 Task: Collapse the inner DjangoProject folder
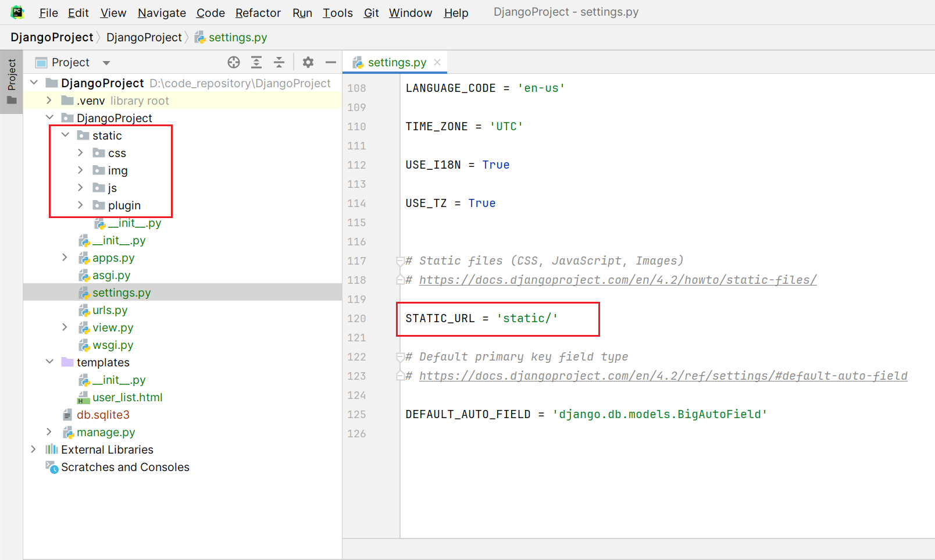tap(49, 118)
